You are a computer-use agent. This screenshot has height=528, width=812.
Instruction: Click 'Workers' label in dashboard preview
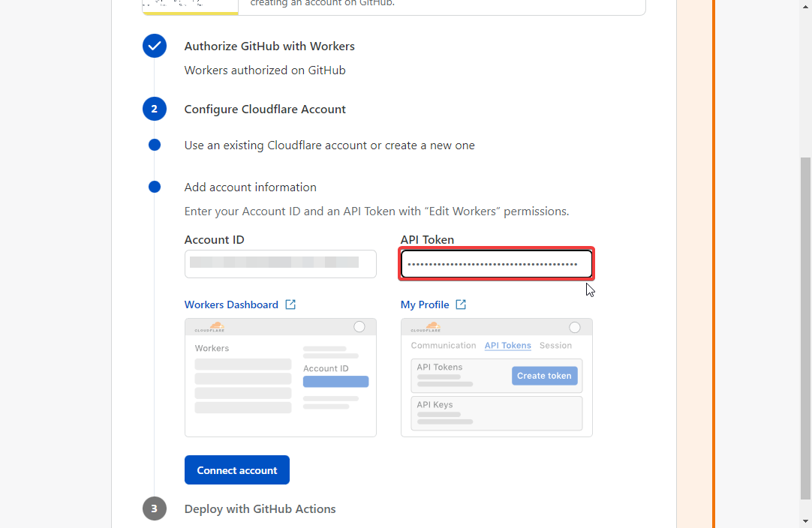click(212, 349)
